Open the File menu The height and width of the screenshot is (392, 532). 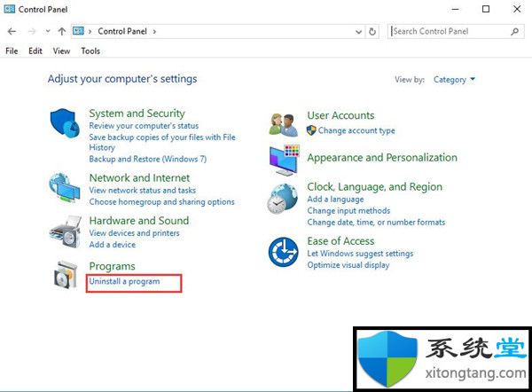12,51
